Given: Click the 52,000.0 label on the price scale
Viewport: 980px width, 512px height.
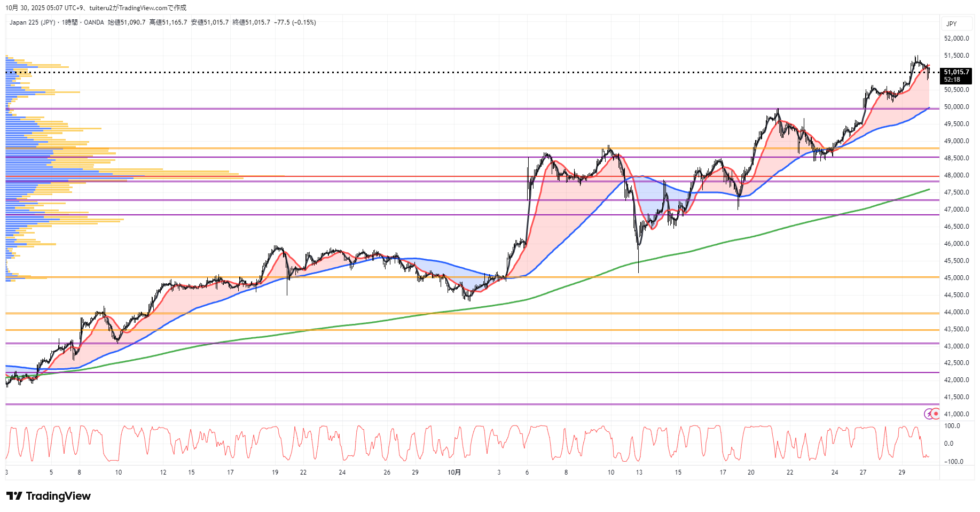Looking at the screenshot, I should [x=957, y=38].
